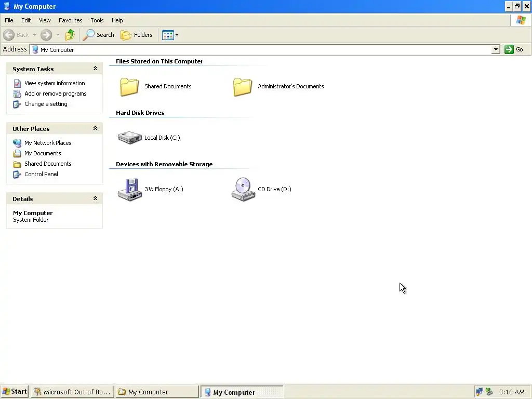
Task: Select the Administrator's Documents folder icon
Action: 243,87
